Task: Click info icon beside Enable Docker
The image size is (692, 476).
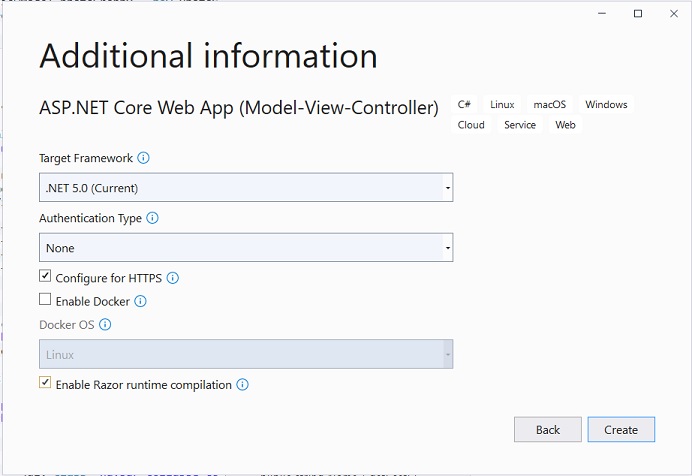Action: point(140,301)
